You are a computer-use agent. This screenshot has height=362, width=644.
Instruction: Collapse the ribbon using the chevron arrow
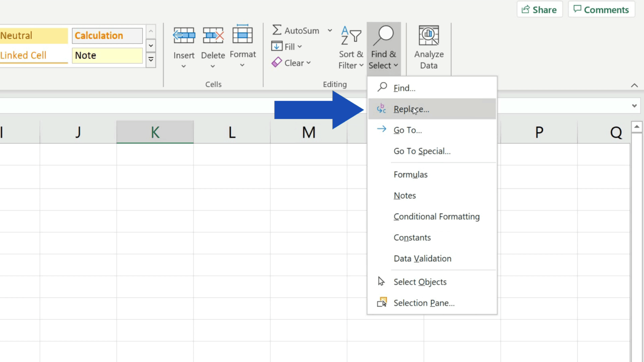pos(634,85)
